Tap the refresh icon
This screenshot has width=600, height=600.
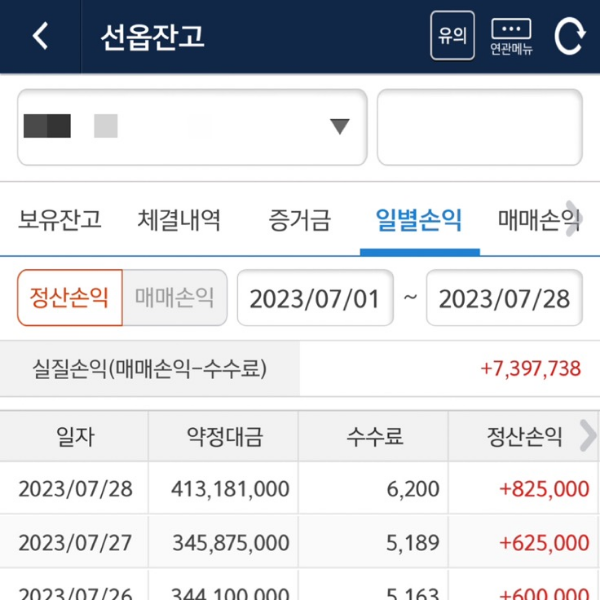[x=569, y=36]
